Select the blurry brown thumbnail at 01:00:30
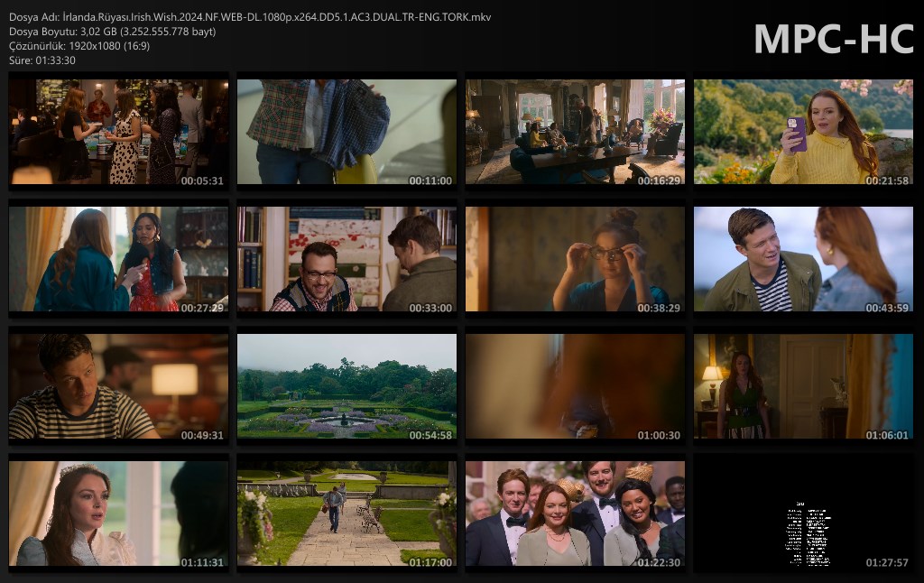Image resolution: width=924 pixels, height=583 pixels. coord(575,386)
